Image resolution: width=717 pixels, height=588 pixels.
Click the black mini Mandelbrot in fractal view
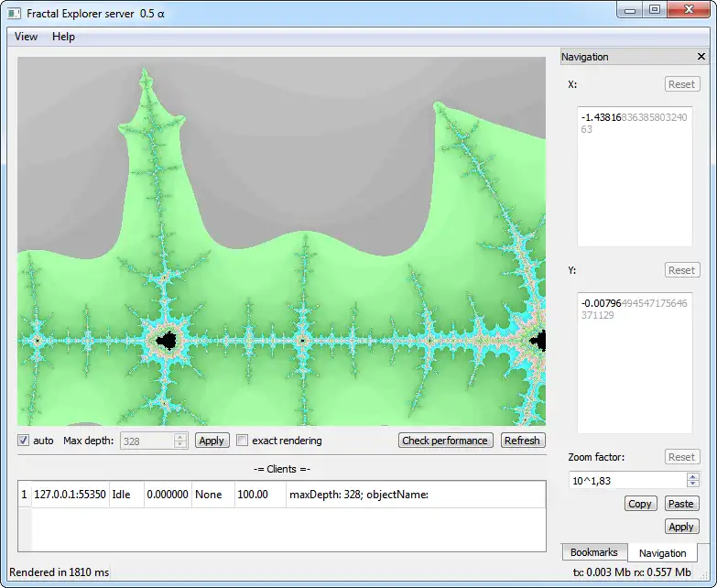click(x=168, y=341)
